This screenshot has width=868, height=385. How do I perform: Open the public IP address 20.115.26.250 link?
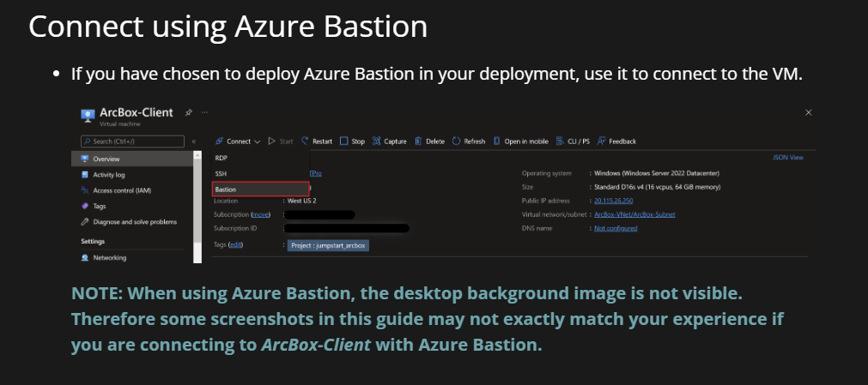pyautogui.click(x=613, y=201)
